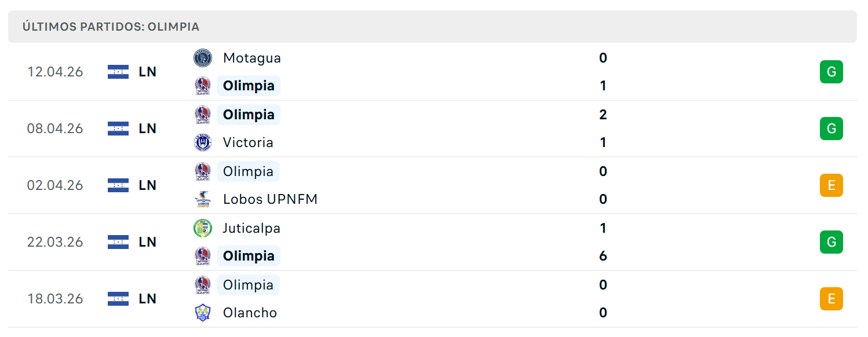This screenshot has height=337, width=868.
Task: Open the Lobos UPNFM team link
Action: [270, 199]
